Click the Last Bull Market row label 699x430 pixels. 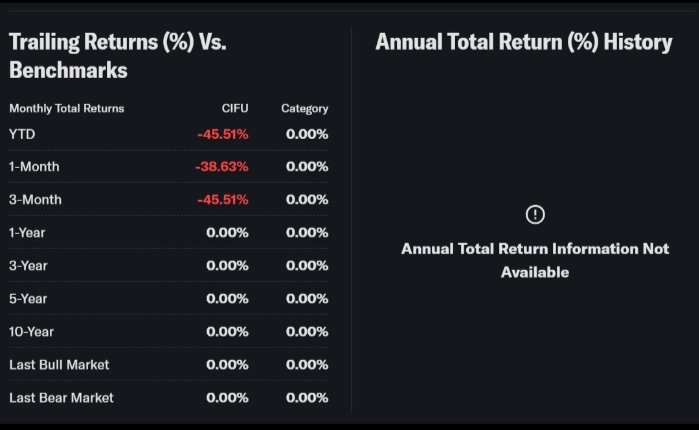pyautogui.click(x=59, y=365)
